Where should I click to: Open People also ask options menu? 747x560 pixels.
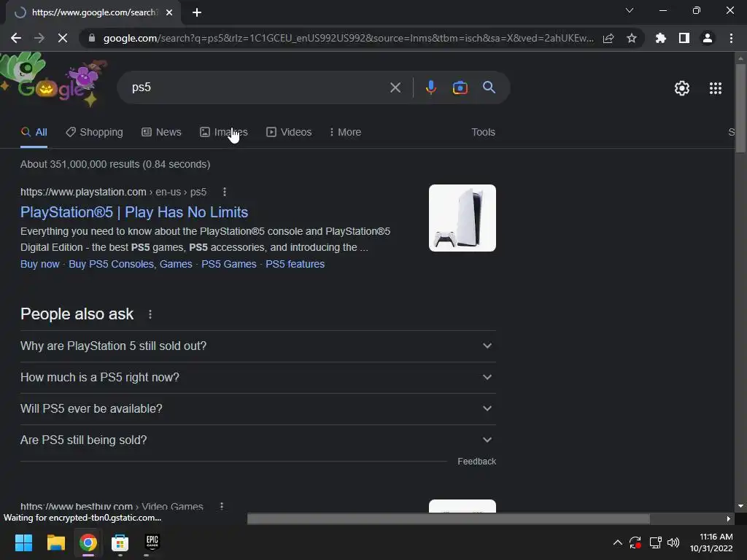(x=150, y=314)
